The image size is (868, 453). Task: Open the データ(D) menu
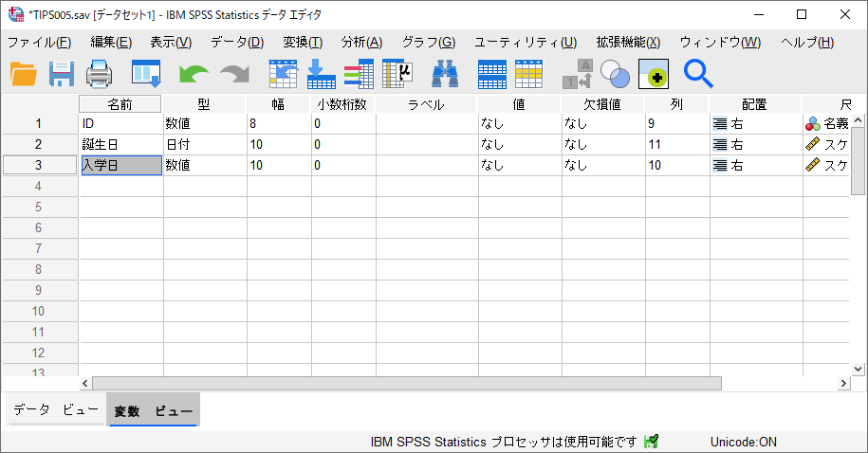point(237,43)
